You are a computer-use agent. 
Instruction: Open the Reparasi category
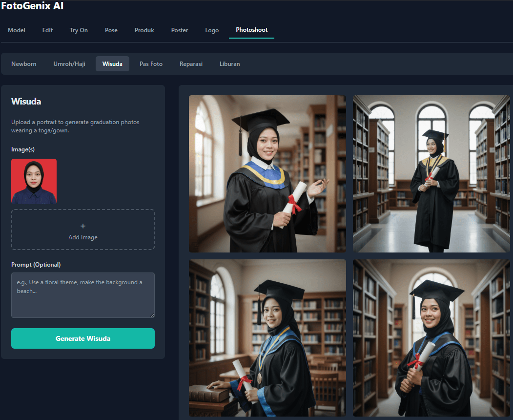point(191,64)
